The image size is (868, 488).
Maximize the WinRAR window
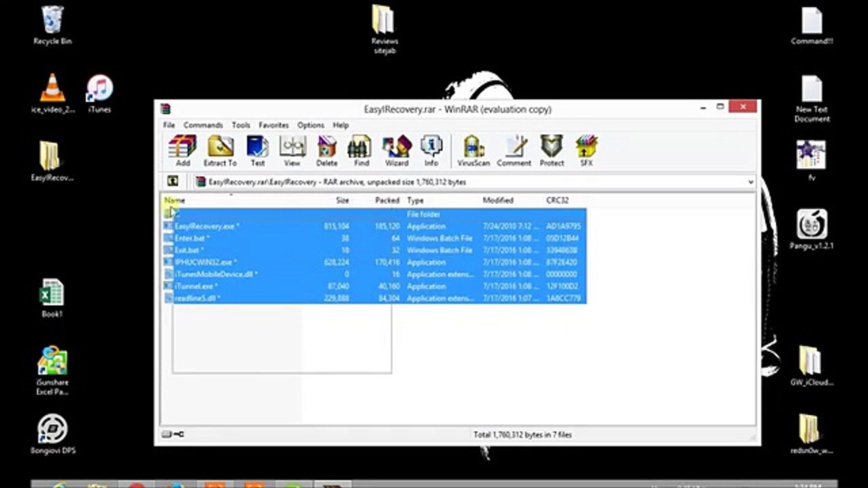[720, 107]
